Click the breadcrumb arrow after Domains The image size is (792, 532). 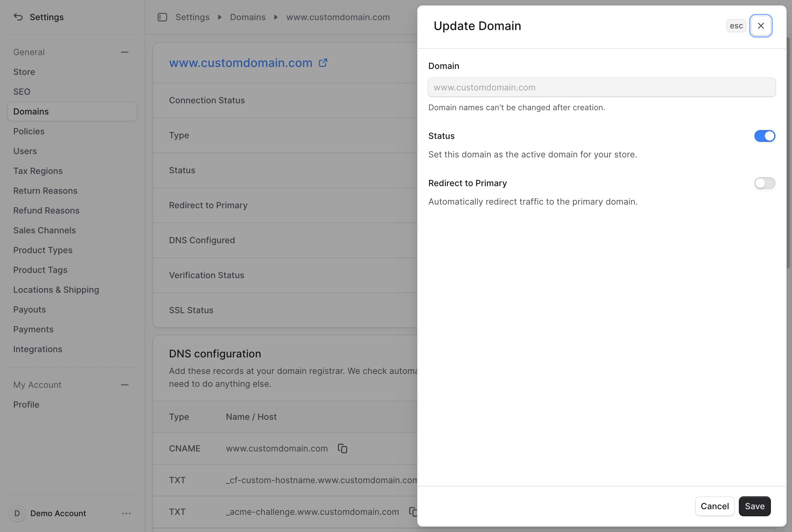pyautogui.click(x=276, y=17)
